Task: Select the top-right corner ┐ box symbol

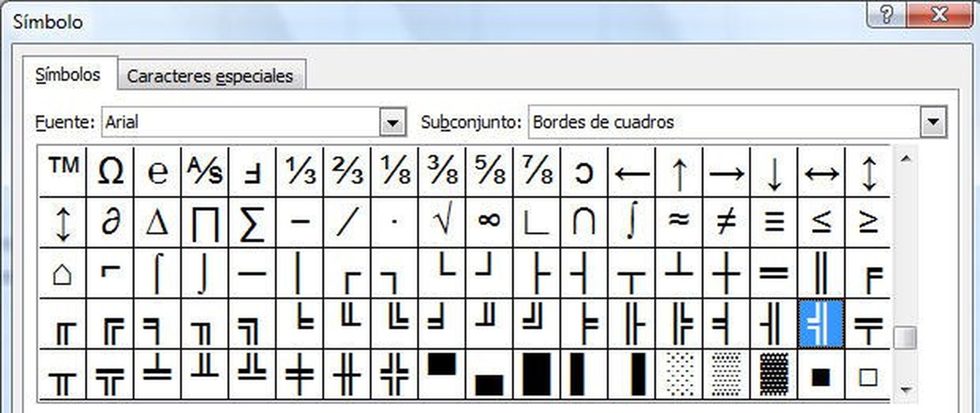Action: [395, 273]
